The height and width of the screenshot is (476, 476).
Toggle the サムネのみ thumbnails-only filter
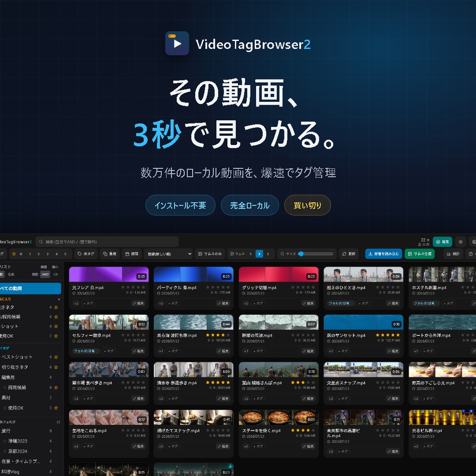(210, 254)
